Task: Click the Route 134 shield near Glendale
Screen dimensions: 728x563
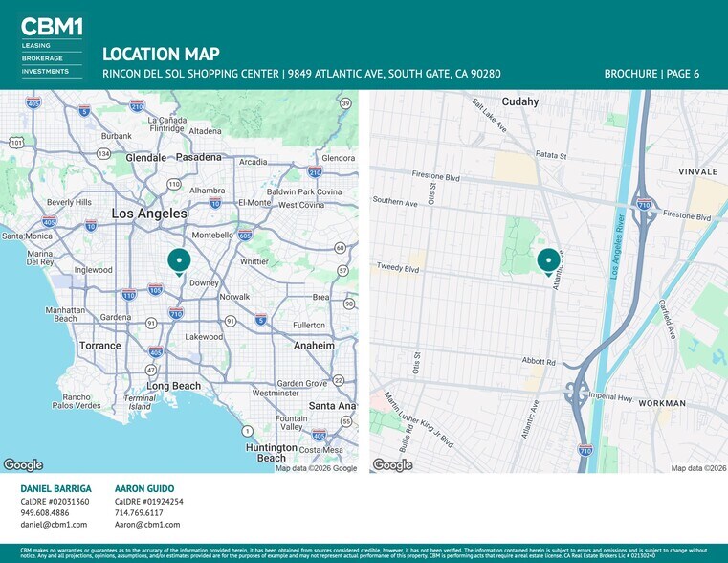Action: tap(103, 154)
